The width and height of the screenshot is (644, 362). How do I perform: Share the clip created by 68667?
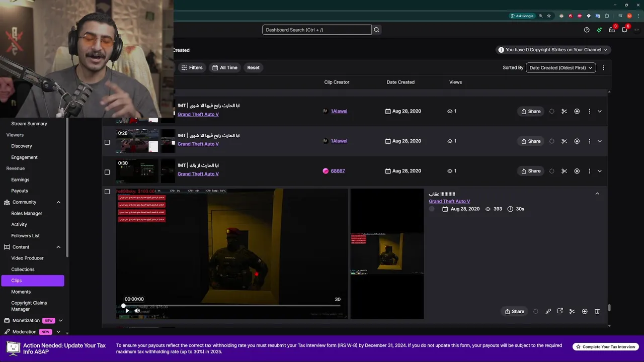click(531, 171)
